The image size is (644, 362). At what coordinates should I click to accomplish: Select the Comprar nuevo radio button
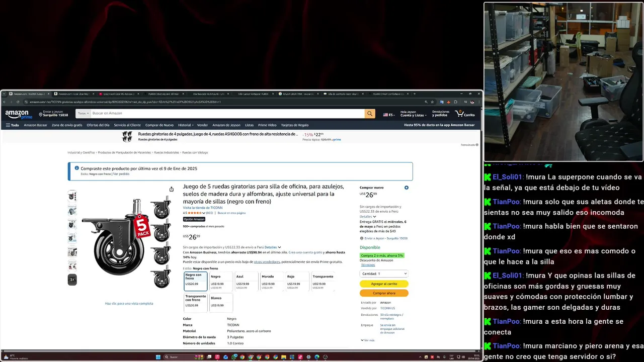pos(407,188)
